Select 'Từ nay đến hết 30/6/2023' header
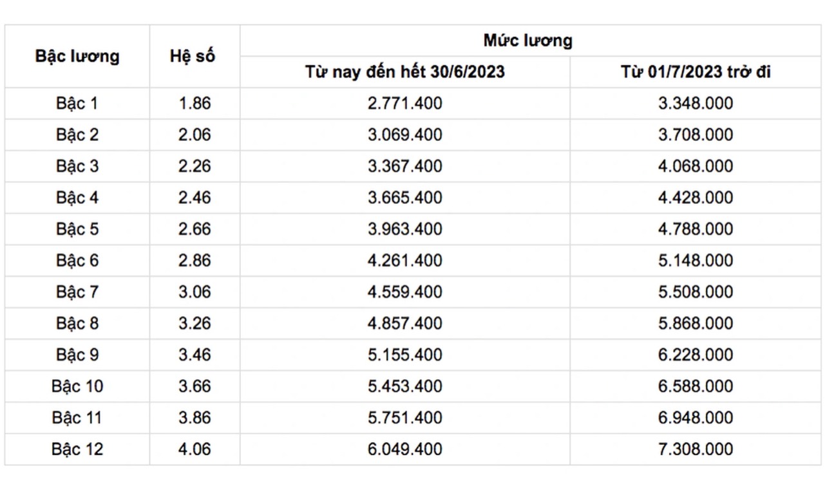The image size is (827, 504). pyautogui.click(x=405, y=72)
